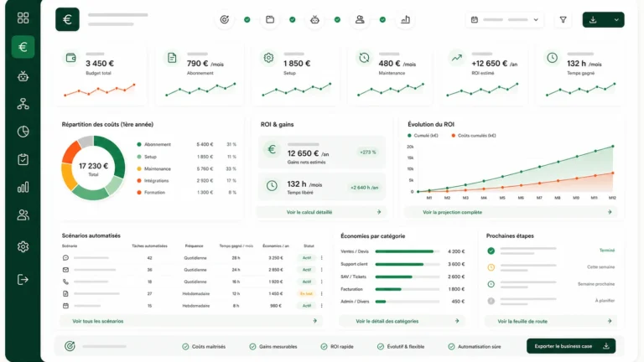Click the Ventes / Devis progress bar
This screenshot has height=362, width=644.
407,251
